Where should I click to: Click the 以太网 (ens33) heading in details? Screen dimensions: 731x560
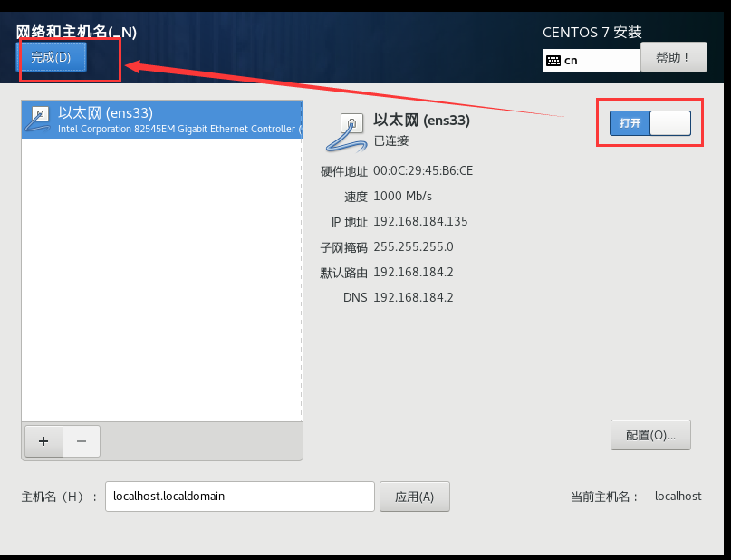coord(421,121)
